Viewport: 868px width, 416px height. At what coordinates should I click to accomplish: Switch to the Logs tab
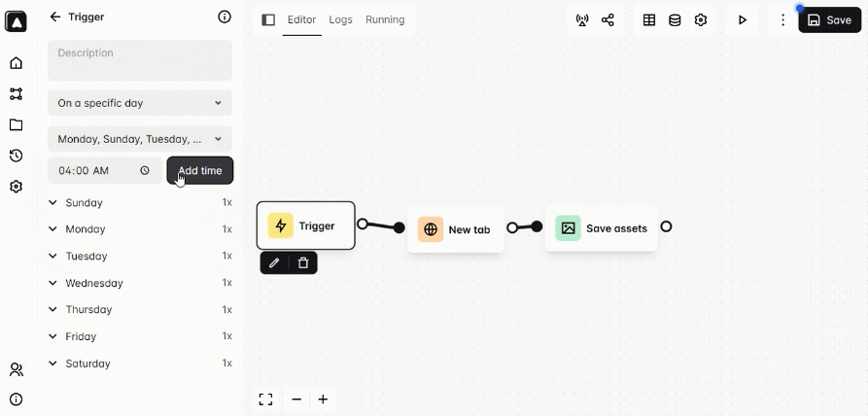tap(340, 19)
